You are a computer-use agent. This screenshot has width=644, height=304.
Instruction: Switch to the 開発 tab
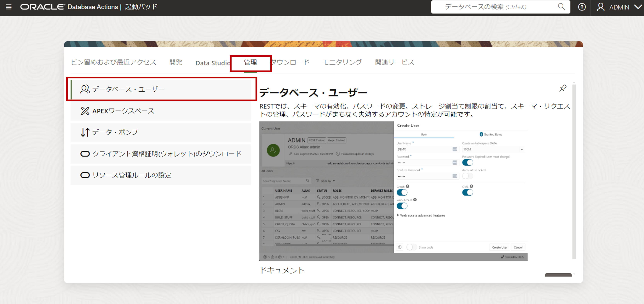[x=175, y=62]
